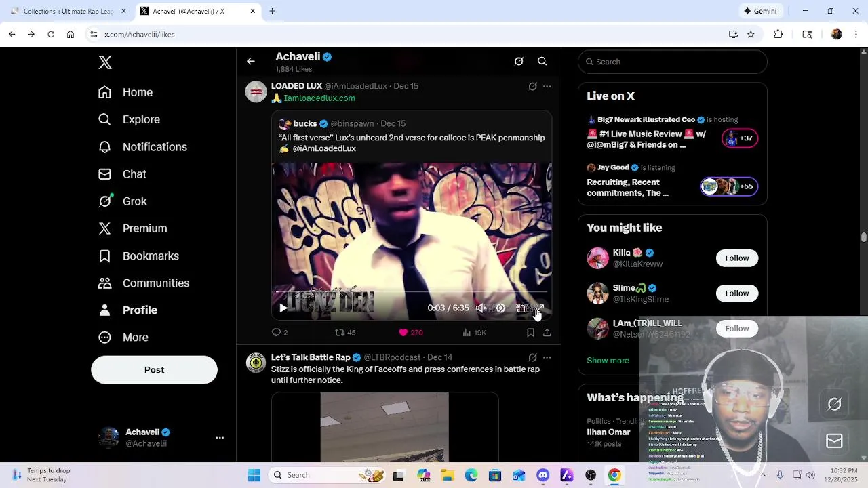This screenshot has height=488, width=868.
Task: Follow Killa @KillaKreww
Action: (736, 258)
